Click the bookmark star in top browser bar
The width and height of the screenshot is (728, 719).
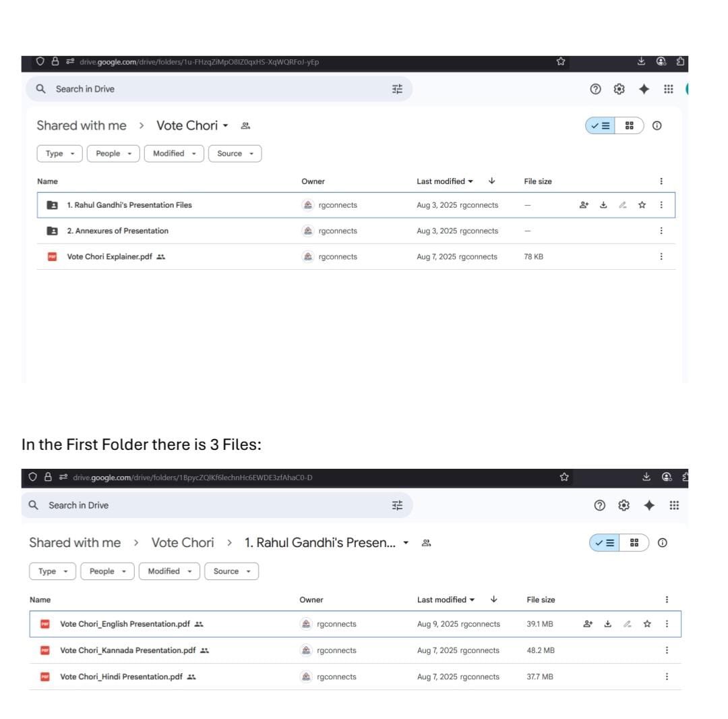561,61
